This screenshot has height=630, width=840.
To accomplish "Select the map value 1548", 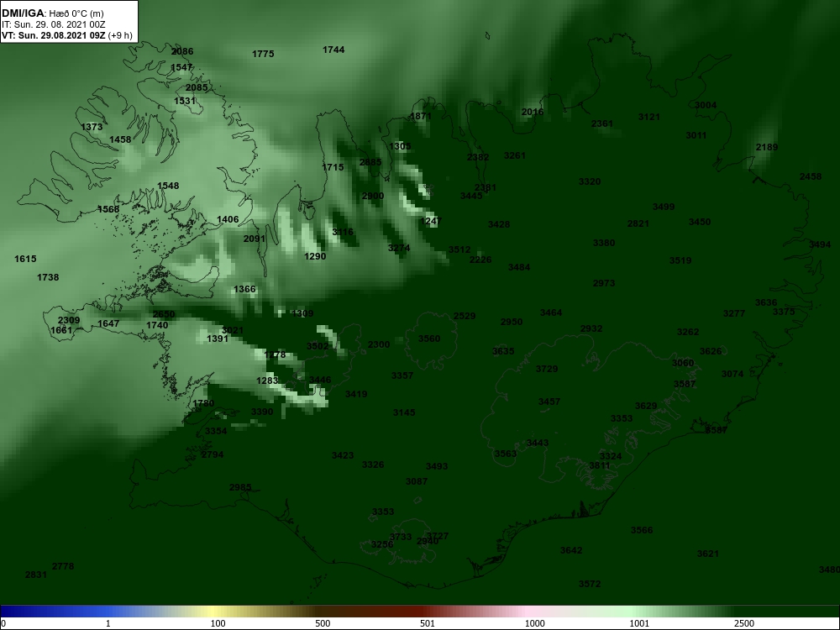I will tap(168, 186).
